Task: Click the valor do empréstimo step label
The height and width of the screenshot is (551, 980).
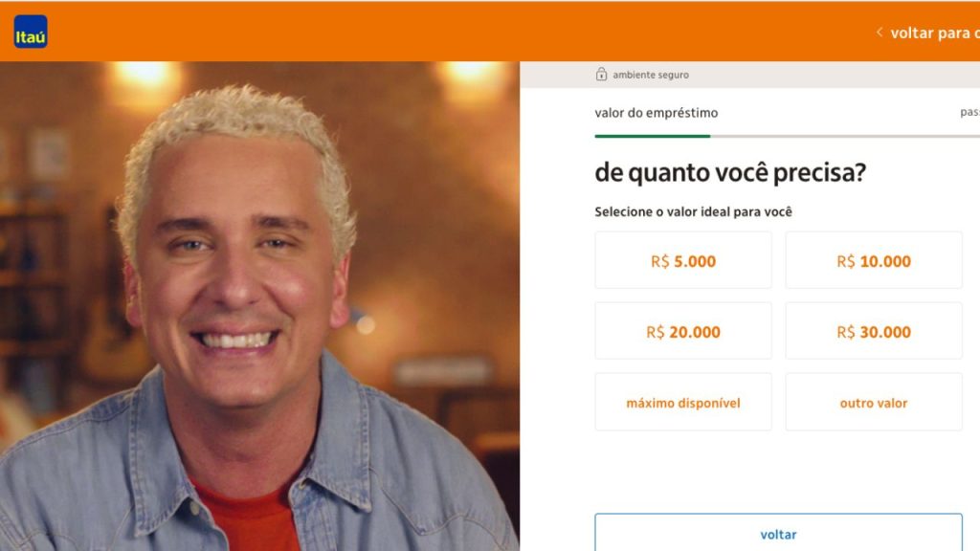Action: [x=657, y=113]
